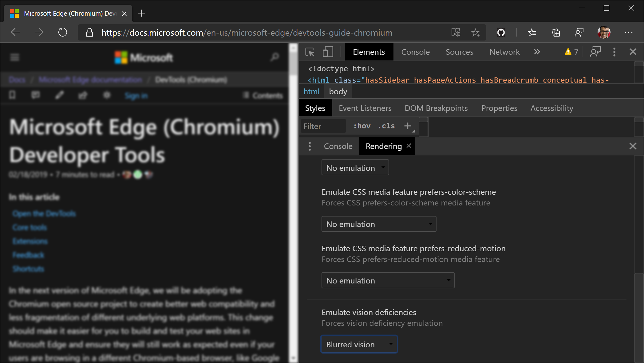The image size is (644, 363).
Task: Expand the prefers-color-scheme emulation dropdown
Action: point(378,224)
